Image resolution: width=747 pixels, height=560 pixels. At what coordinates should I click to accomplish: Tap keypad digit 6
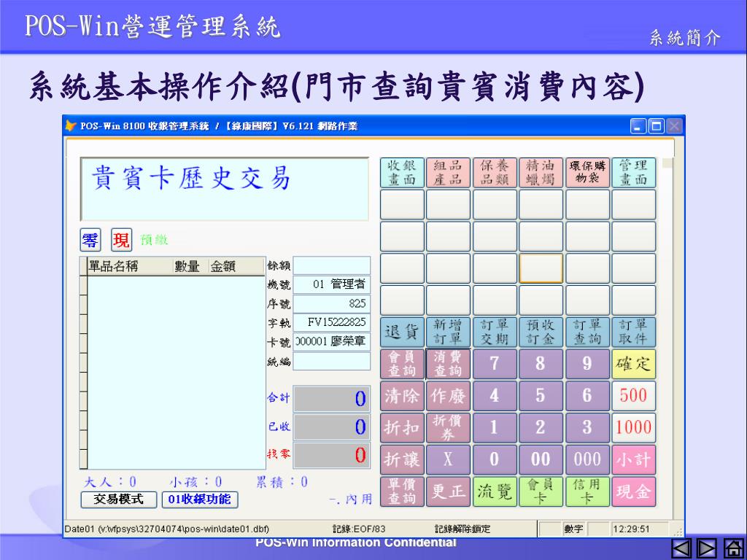pyautogui.click(x=587, y=396)
